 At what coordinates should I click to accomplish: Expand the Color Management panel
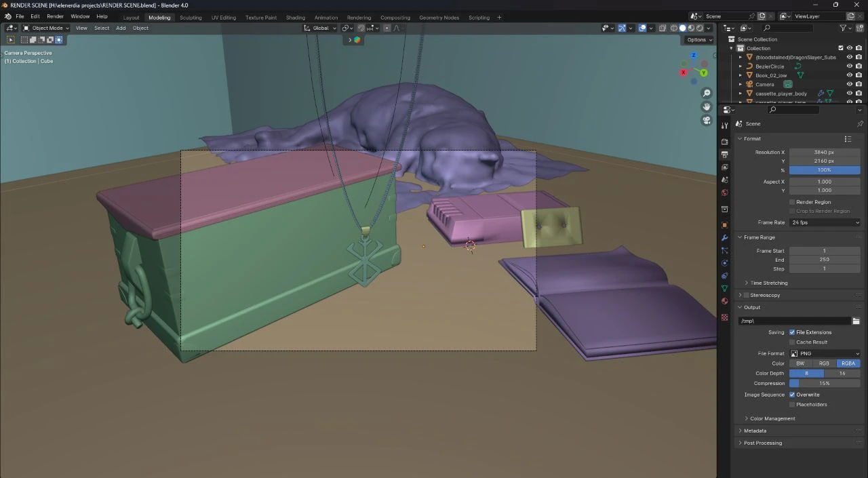[x=772, y=418]
